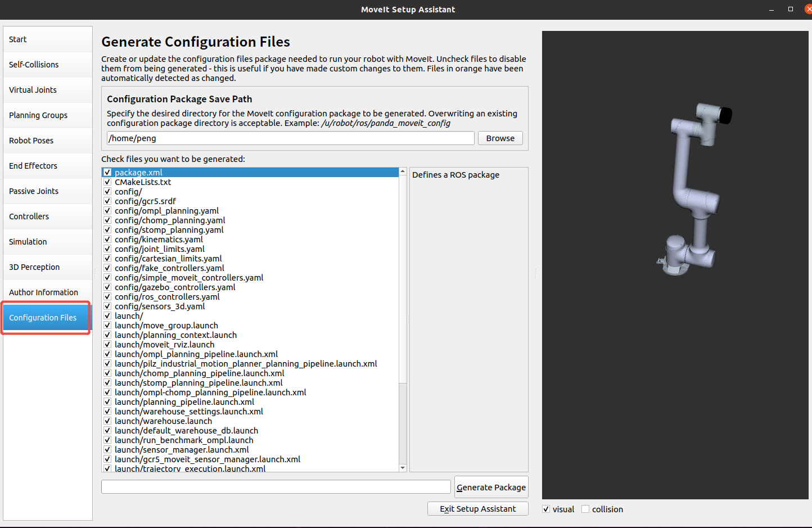Open the Start tab in sidebar
This screenshot has height=528, width=812.
(48, 39)
